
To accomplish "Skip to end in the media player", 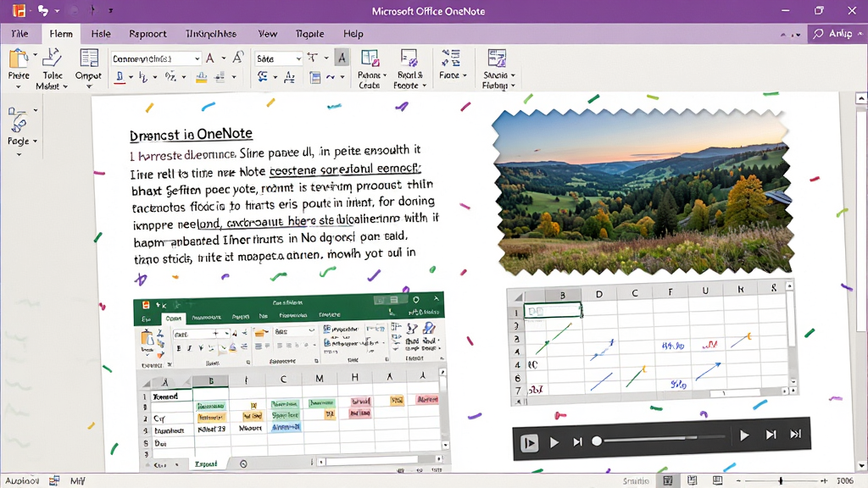I will tap(795, 435).
